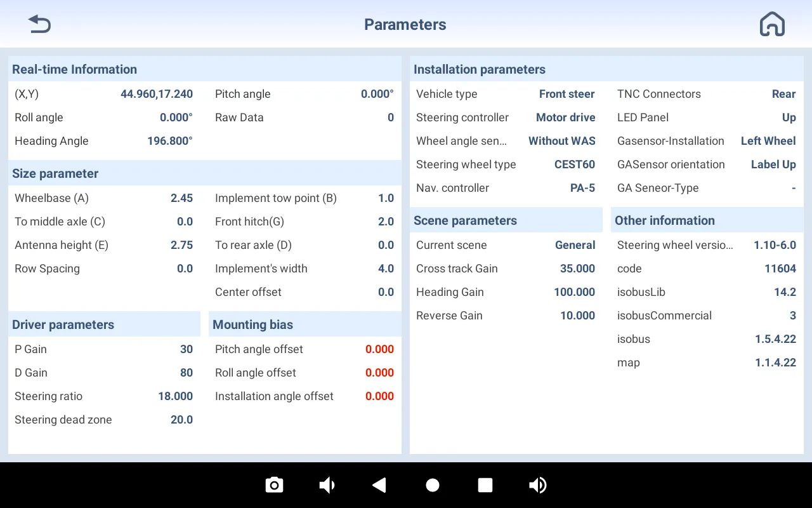
Task: Select the Wheelbase (A) value 2.45
Action: click(181, 198)
